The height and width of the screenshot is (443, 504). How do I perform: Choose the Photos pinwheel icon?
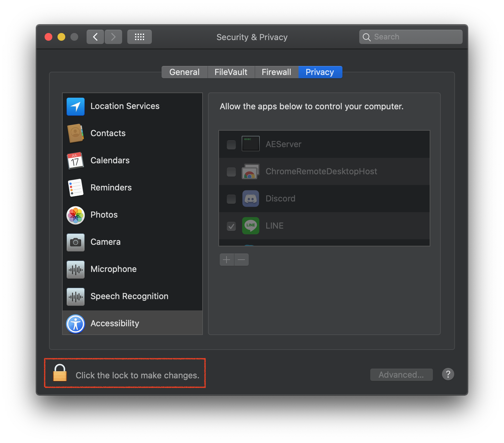(x=76, y=215)
